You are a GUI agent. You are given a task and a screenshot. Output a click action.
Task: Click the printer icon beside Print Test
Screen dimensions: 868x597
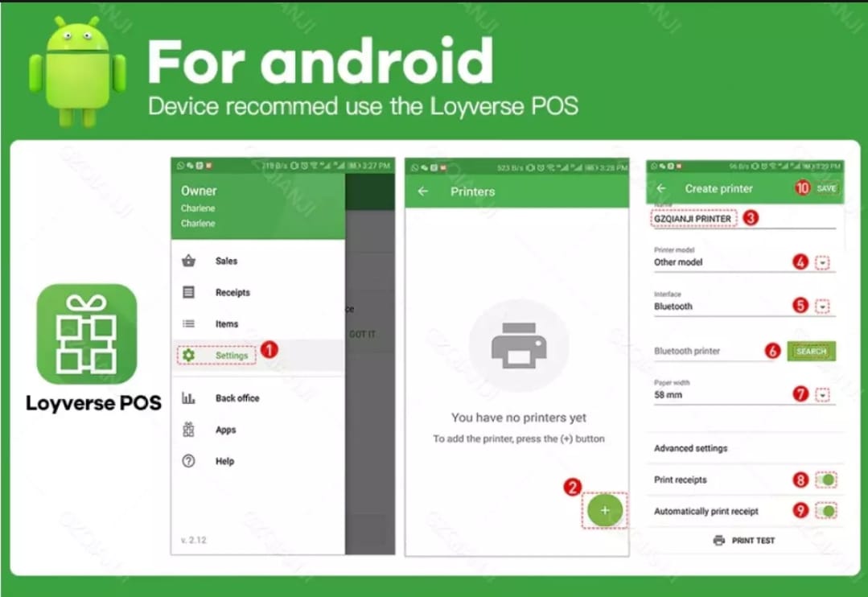tap(719, 540)
